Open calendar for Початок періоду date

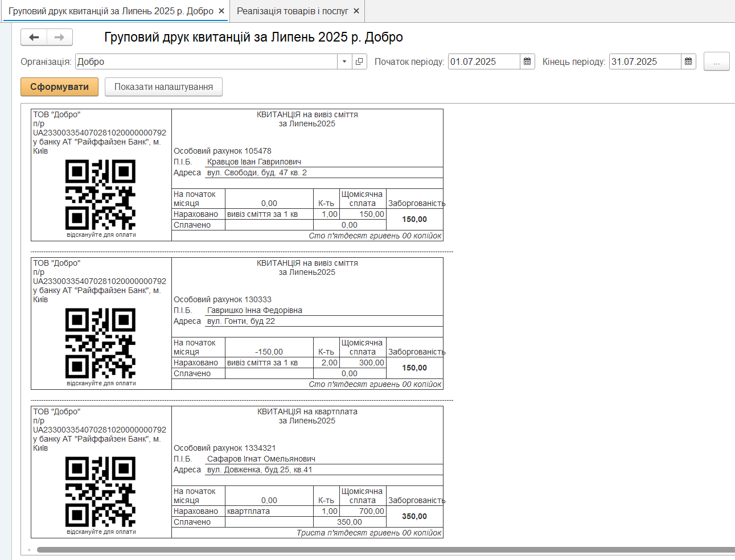[527, 61]
